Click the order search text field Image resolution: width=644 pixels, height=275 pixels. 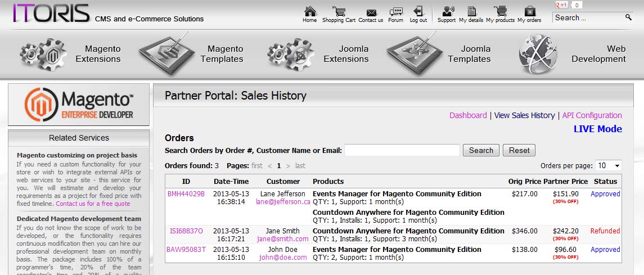402,150
